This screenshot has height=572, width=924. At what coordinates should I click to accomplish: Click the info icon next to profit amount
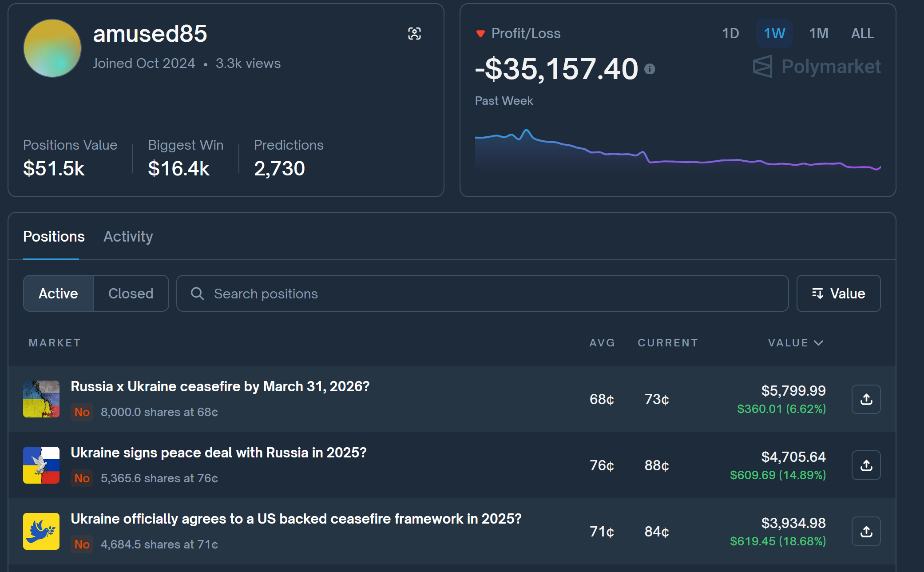click(x=650, y=69)
